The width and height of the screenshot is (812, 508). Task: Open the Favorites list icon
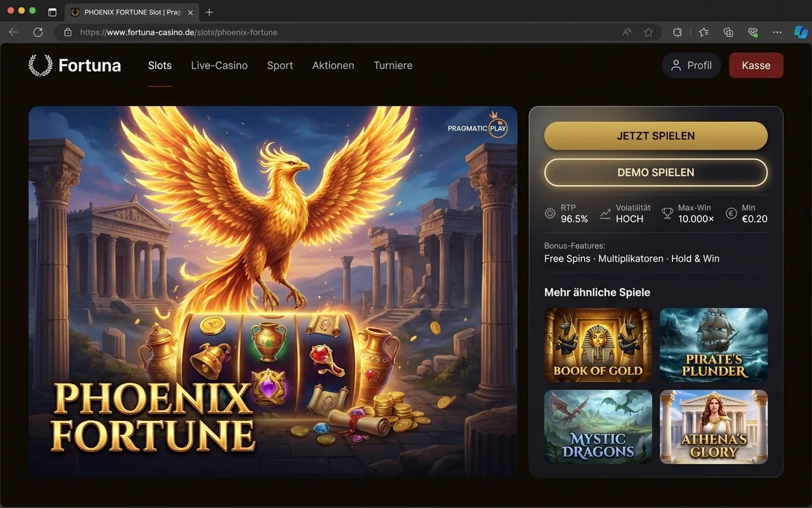(x=704, y=32)
